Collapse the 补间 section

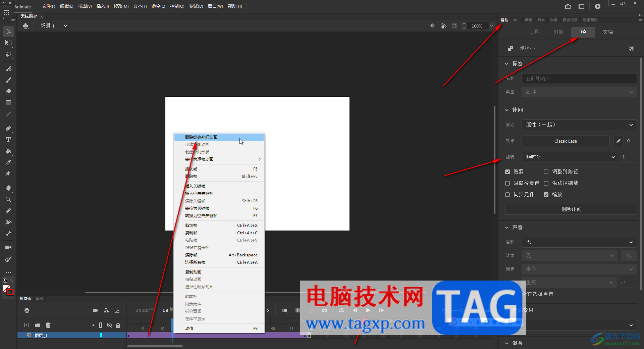coord(506,110)
